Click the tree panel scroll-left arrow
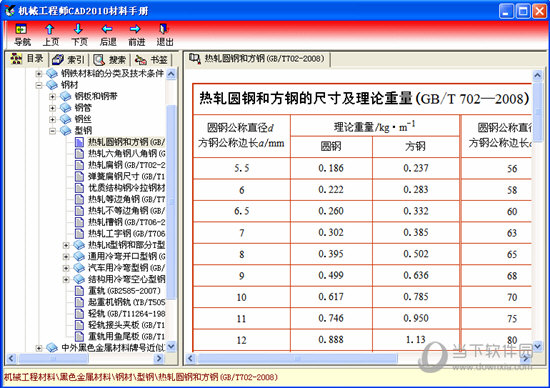The width and height of the screenshot is (550, 388). 11,359
